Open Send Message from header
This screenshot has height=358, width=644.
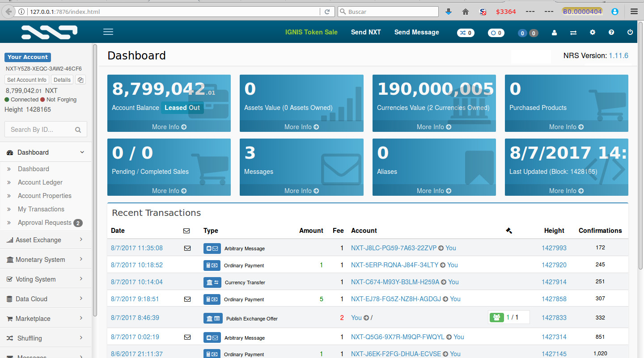(x=417, y=32)
